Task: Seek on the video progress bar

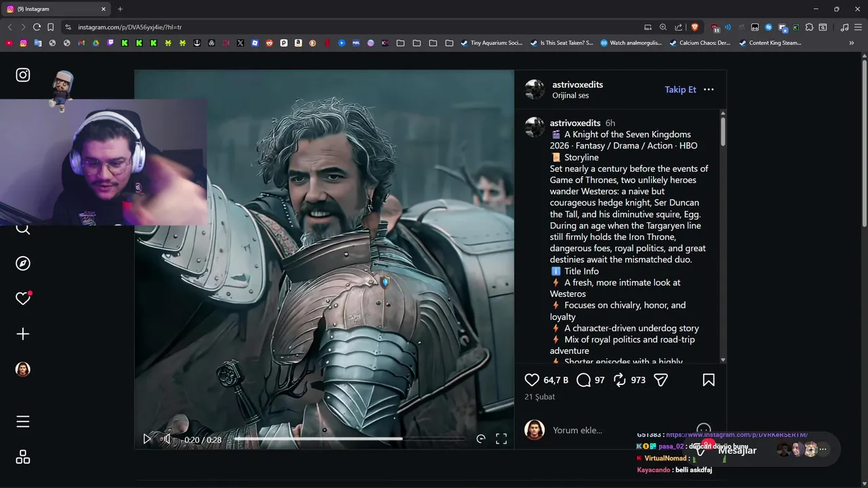Action: coord(350,439)
